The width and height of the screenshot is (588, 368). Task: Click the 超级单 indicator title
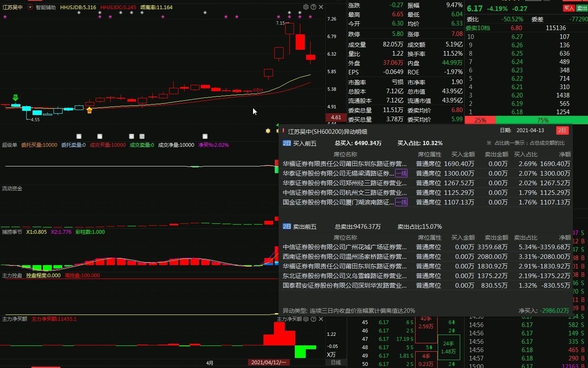click(10, 145)
